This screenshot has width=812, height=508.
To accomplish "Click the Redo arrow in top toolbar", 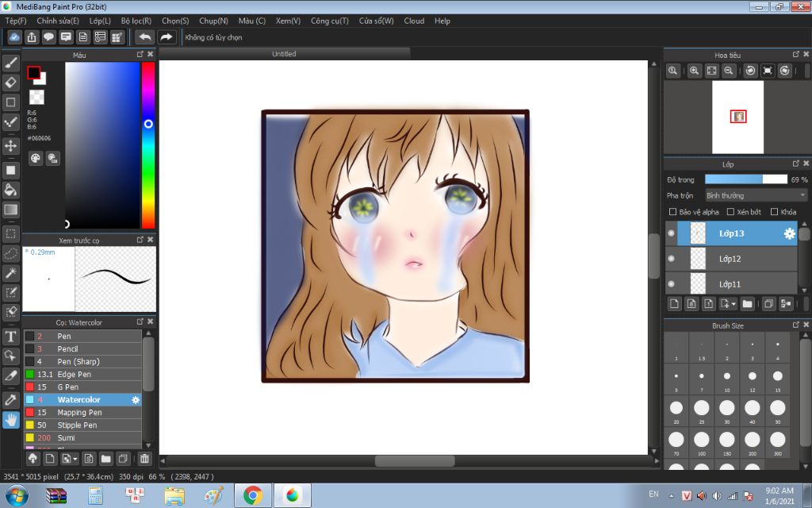I will point(167,37).
